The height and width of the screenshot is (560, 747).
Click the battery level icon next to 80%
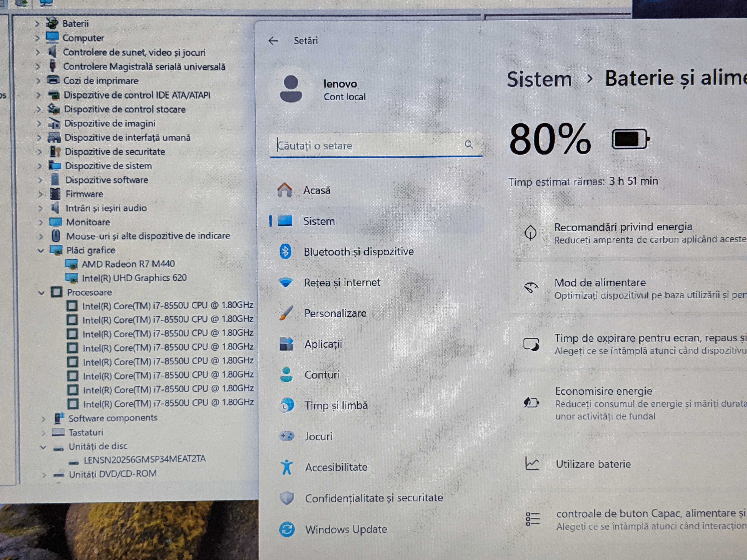[x=631, y=139]
